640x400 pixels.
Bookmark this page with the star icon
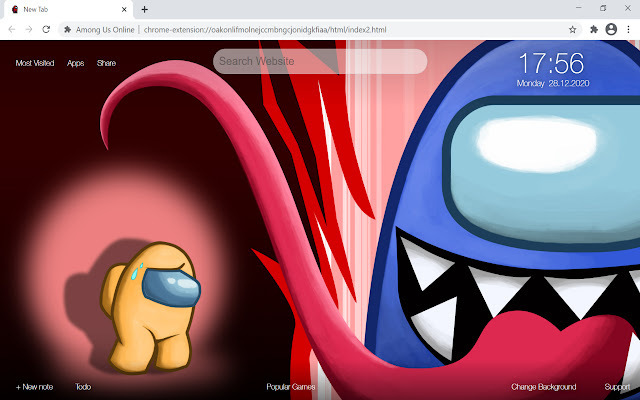coord(573,29)
